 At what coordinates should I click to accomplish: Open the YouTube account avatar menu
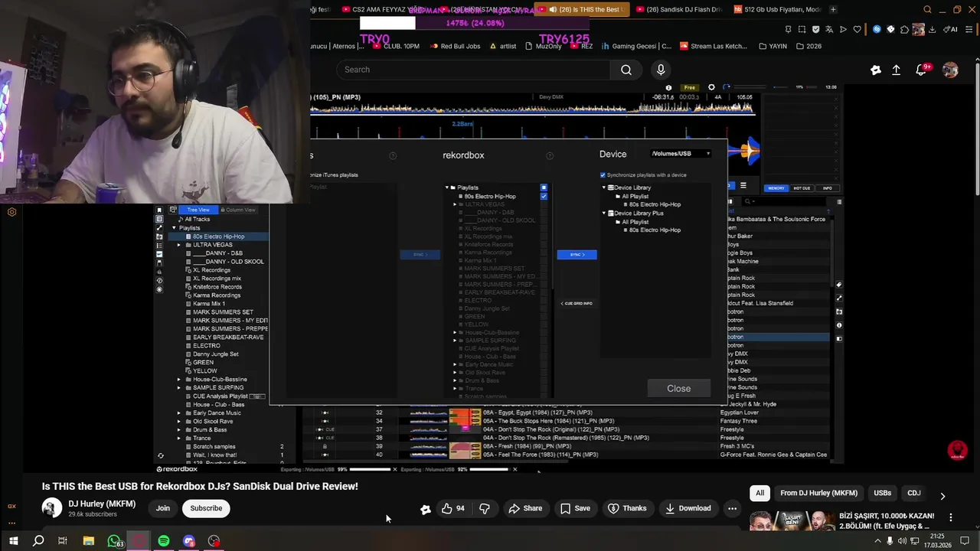pos(950,70)
